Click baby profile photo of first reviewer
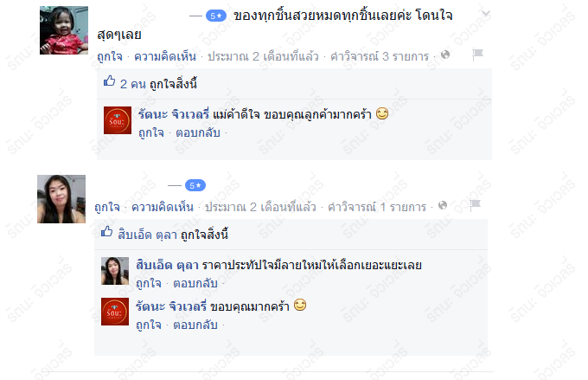The width and height of the screenshot is (588, 380). coord(64,30)
